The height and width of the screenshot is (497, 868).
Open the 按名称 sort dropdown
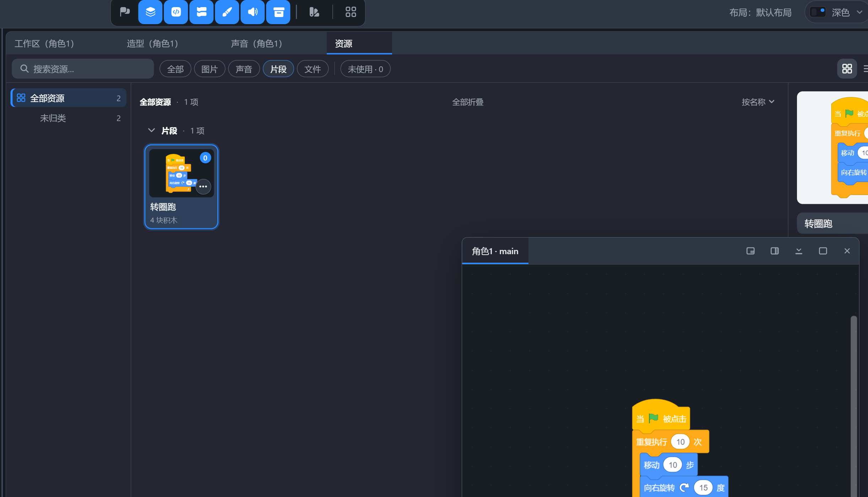pyautogui.click(x=758, y=102)
